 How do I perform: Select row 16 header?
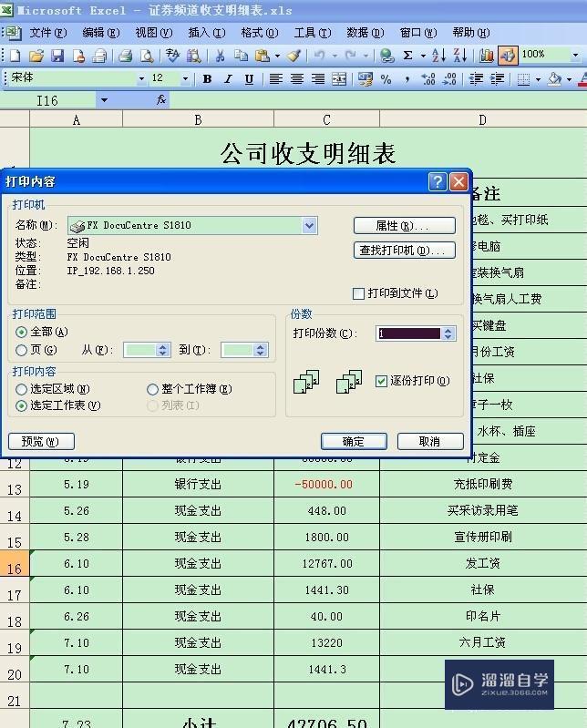click(15, 563)
